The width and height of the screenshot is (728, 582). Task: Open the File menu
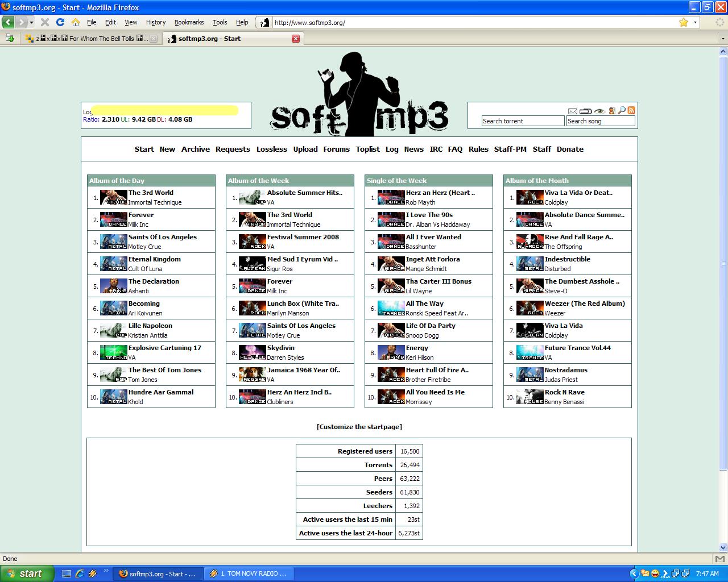point(92,22)
